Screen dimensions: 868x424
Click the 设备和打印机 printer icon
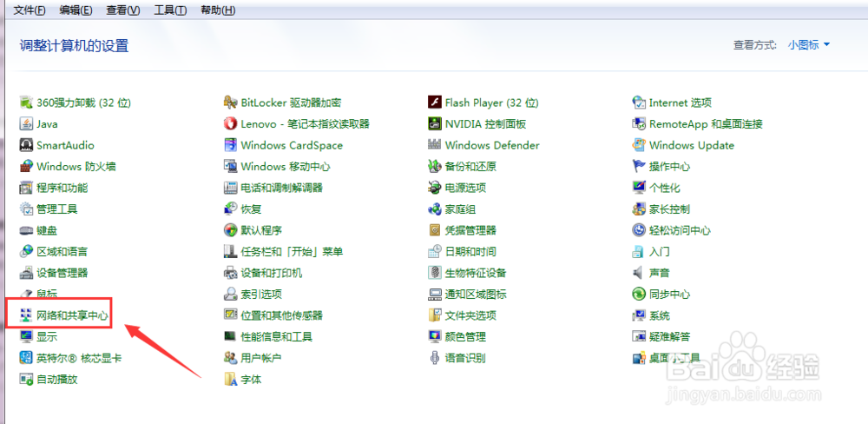(230, 273)
